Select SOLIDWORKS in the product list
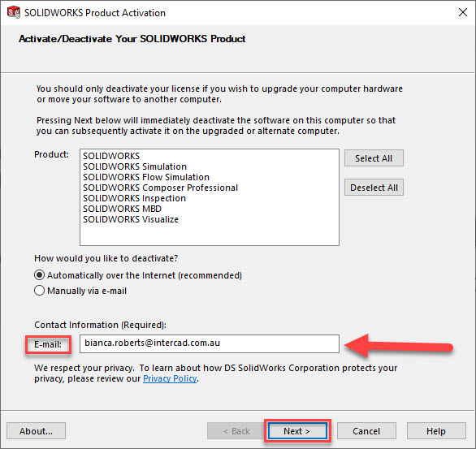The width and height of the screenshot is (476, 449). coord(111,156)
